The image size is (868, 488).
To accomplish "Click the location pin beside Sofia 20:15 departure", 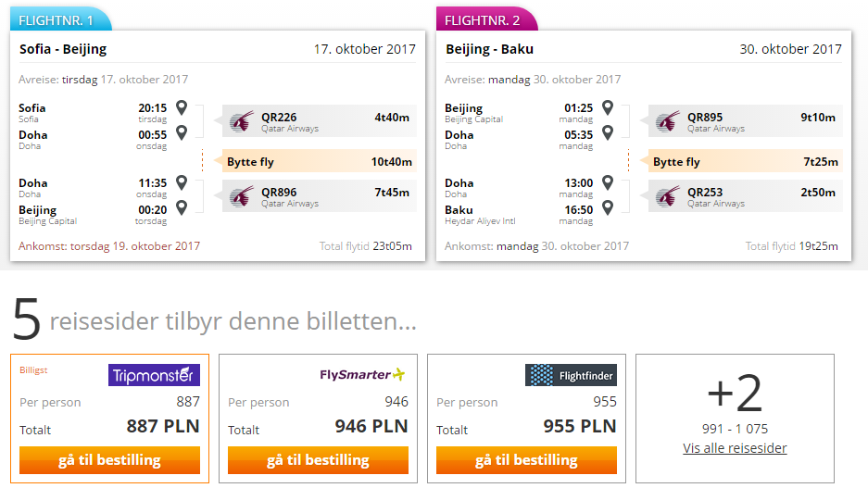I will point(182,107).
